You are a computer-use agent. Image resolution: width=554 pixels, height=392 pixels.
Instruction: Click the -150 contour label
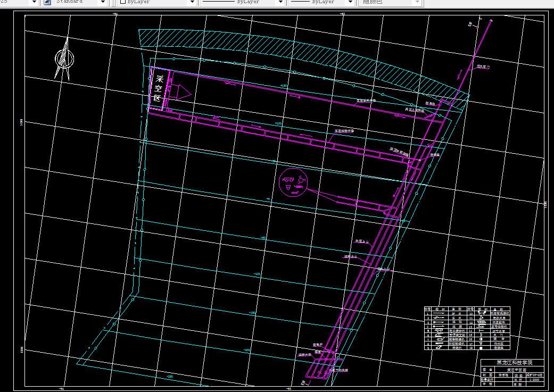(252, 313)
